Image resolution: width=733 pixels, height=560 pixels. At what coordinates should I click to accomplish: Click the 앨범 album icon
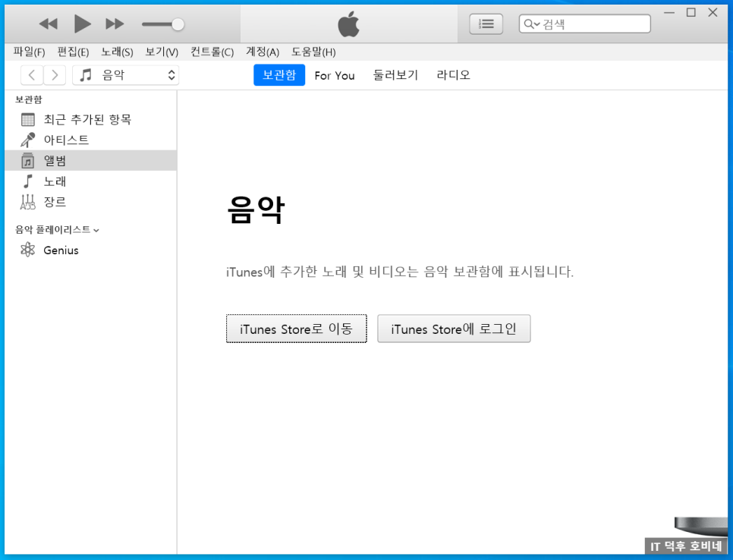tap(27, 160)
